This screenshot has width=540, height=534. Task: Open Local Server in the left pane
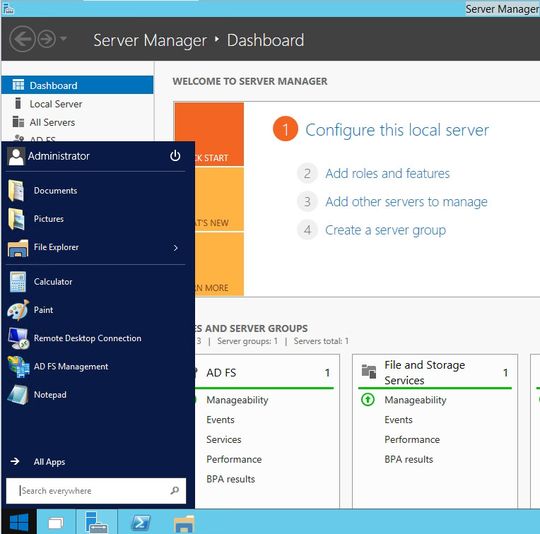[x=77, y=104]
